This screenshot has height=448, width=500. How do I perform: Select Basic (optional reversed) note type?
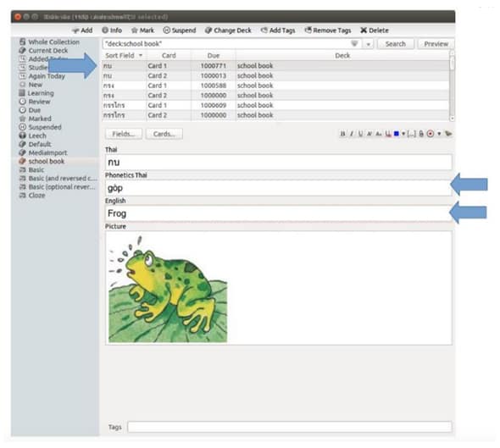[x=58, y=186]
